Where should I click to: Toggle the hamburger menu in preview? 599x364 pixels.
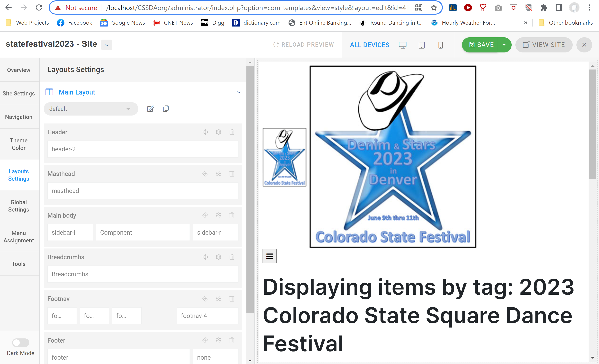coord(269,256)
